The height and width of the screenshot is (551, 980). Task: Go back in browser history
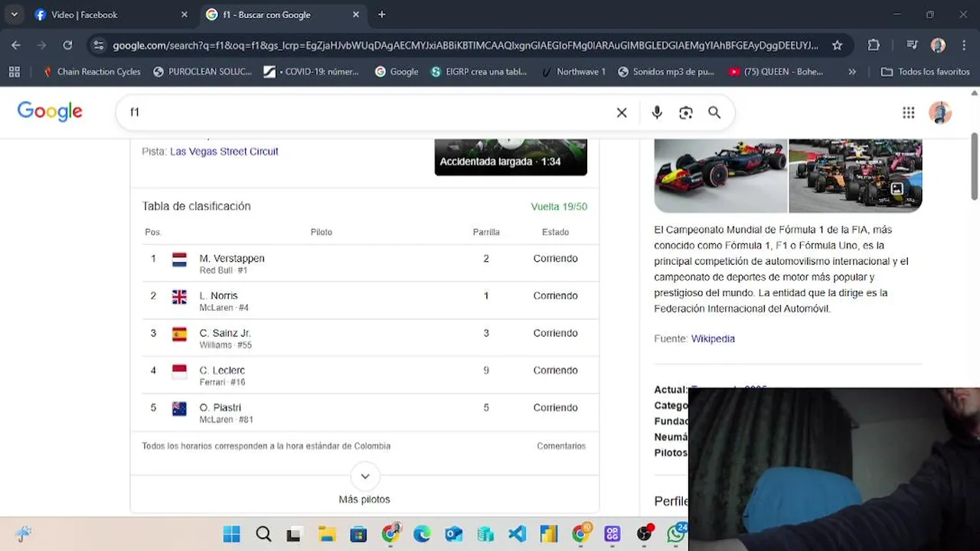pyautogui.click(x=16, y=45)
